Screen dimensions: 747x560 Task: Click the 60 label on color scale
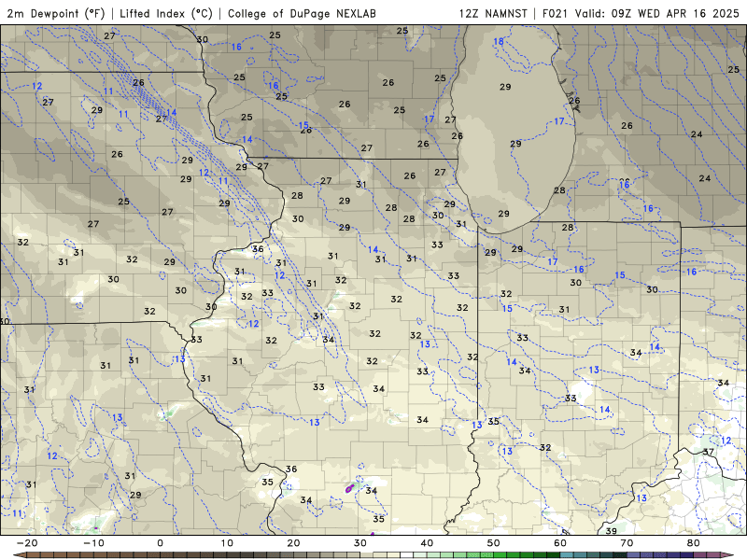tap(560, 543)
